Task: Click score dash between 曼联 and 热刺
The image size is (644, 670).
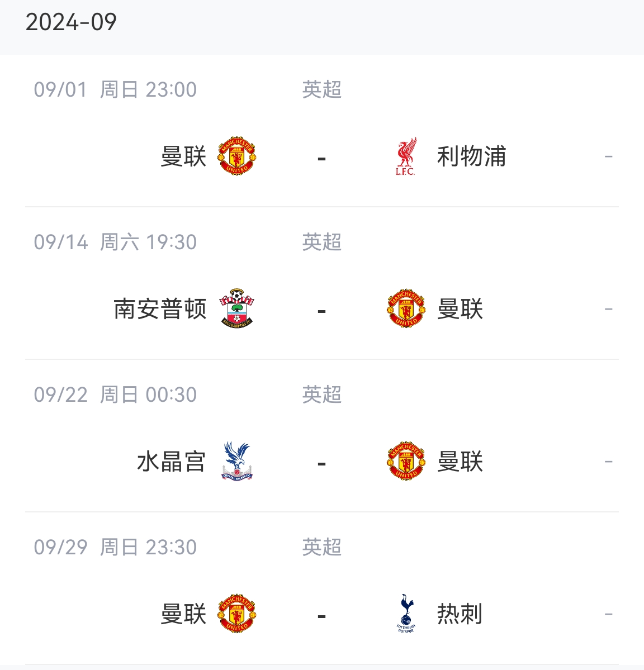Action: point(322,616)
